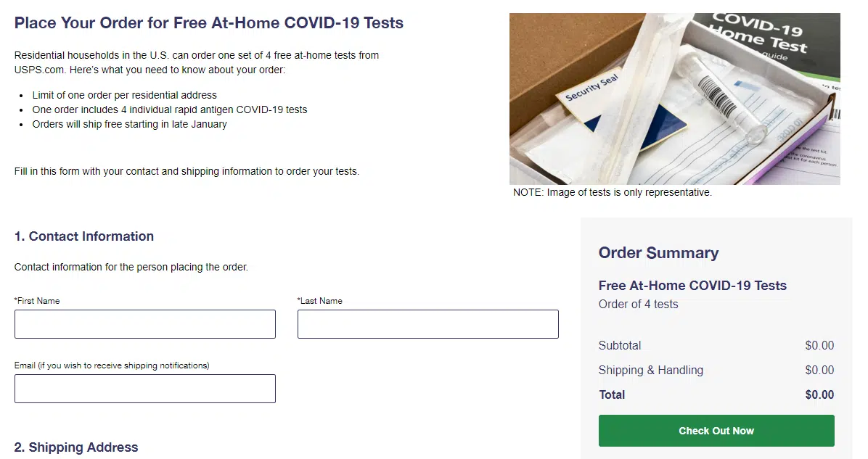
Task: Click the Order of 4 tests text
Action: coord(638,304)
